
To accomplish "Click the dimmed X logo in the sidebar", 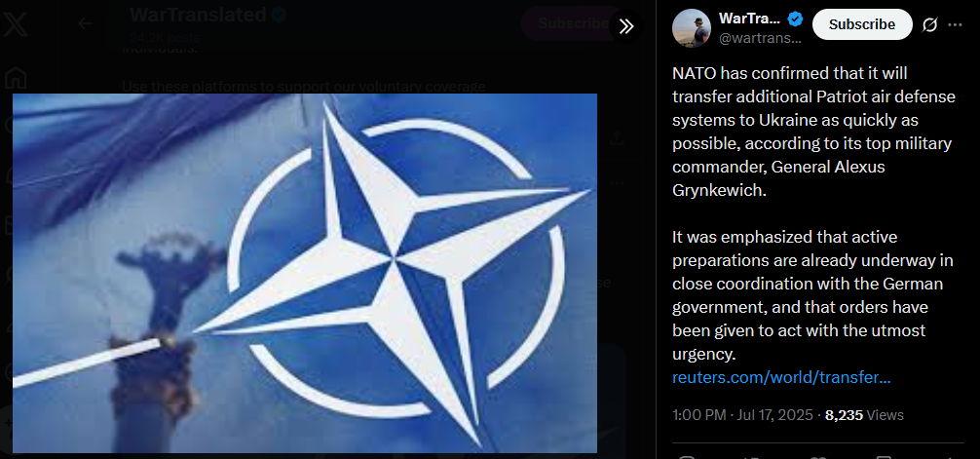I will [15, 25].
